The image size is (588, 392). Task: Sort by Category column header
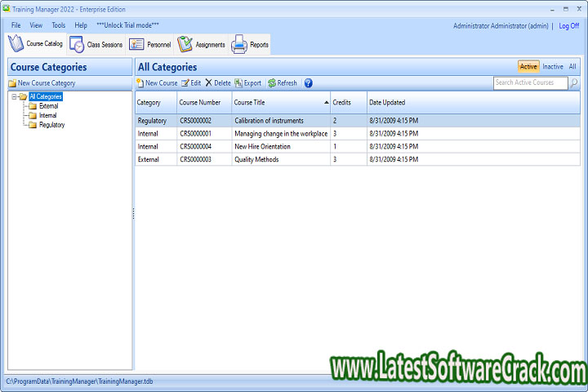[x=156, y=102]
